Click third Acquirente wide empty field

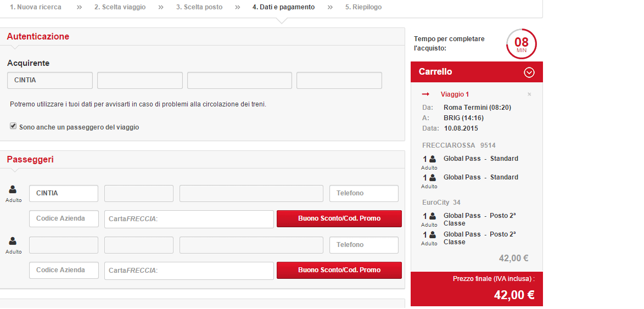click(239, 81)
